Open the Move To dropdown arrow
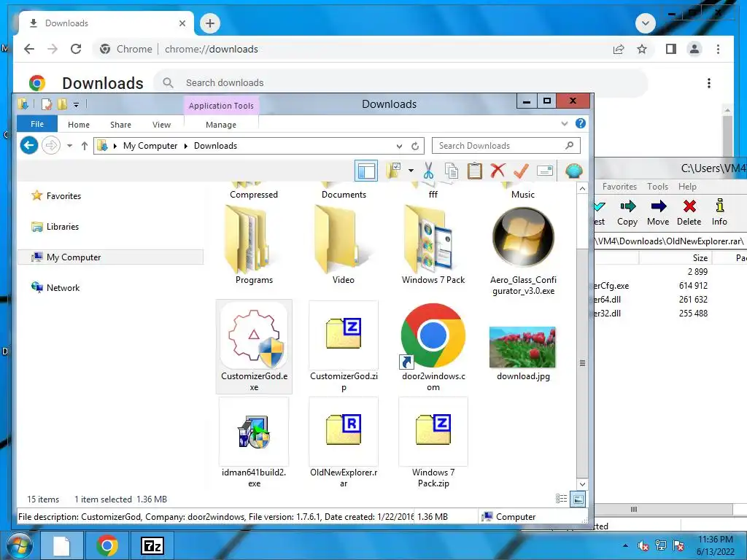 tap(411, 171)
